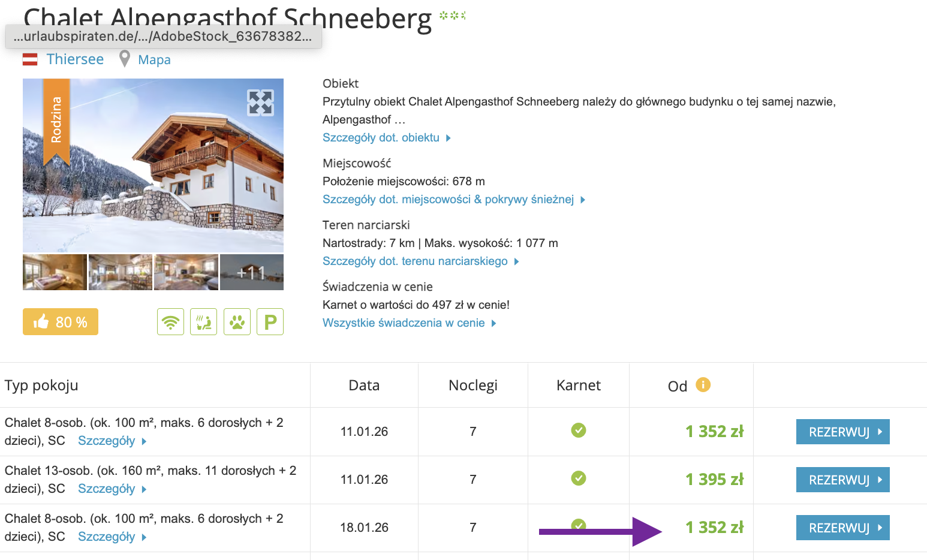Click the thumbs-up 80% rating badge

(60, 321)
